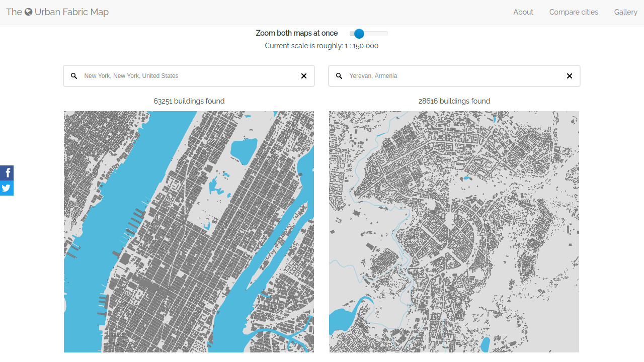This screenshot has height=362, width=644.
Task: Click the '28616 buildings found' label
Action: (454, 101)
